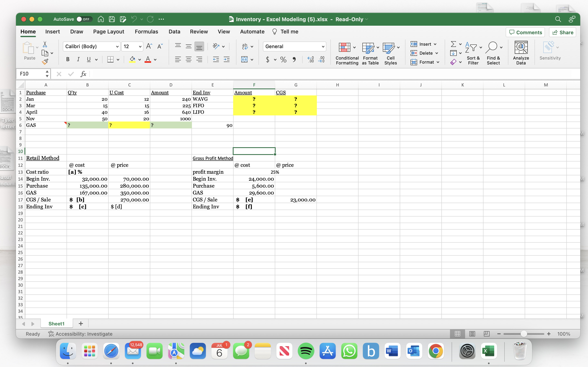Click the Share button
Viewport: 588px width, 367px height.
click(x=562, y=32)
